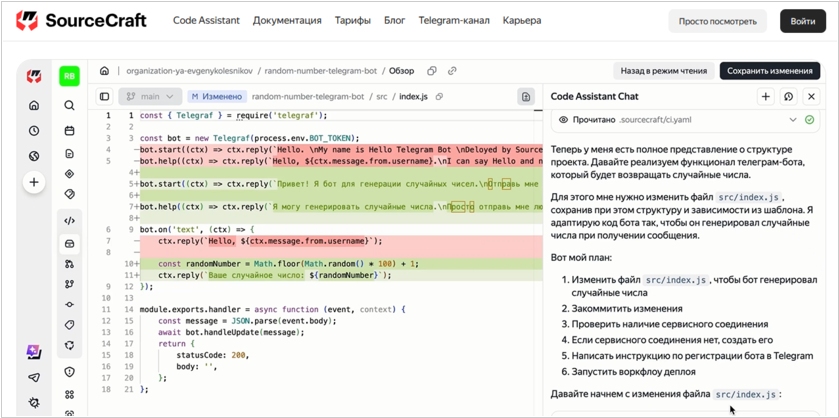Toggle the file tree sidebar panel

(x=104, y=97)
